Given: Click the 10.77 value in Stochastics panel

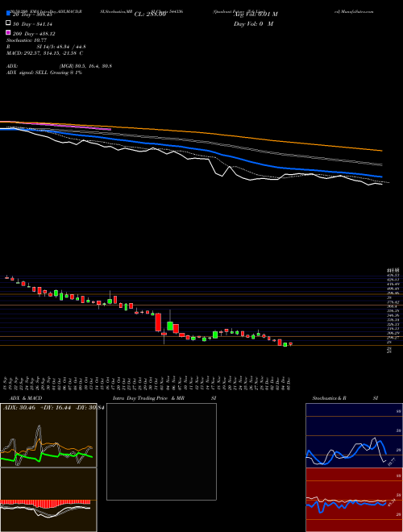Looking at the screenshot, I should point(392,462).
